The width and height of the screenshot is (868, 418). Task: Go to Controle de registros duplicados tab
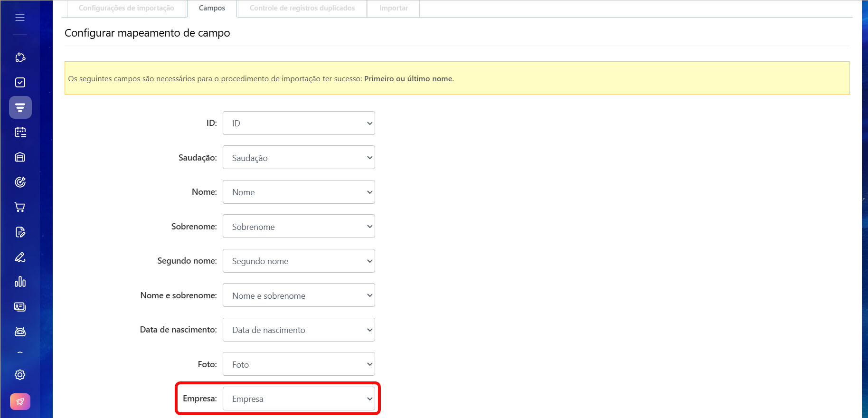pyautogui.click(x=302, y=8)
